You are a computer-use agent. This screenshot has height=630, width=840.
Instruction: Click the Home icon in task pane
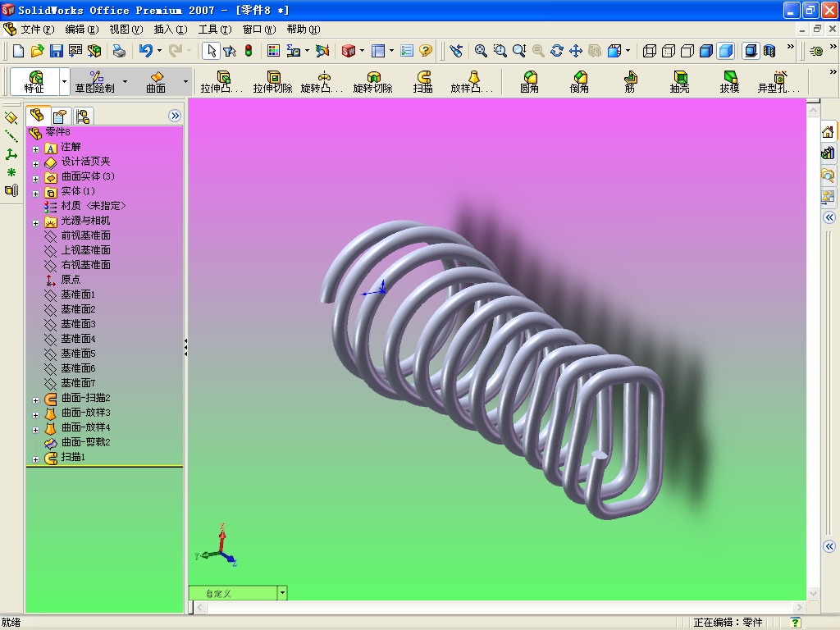pyautogui.click(x=828, y=132)
